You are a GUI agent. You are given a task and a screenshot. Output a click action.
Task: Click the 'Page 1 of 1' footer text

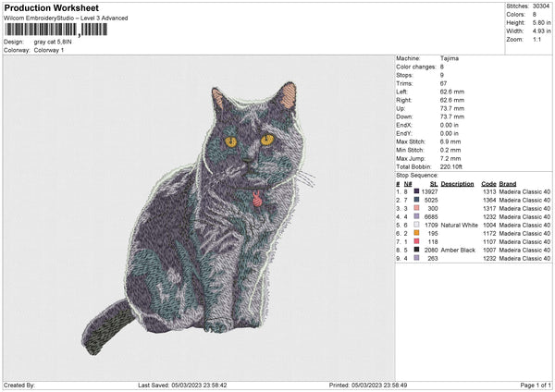pyautogui.click(x=536, y=385)
